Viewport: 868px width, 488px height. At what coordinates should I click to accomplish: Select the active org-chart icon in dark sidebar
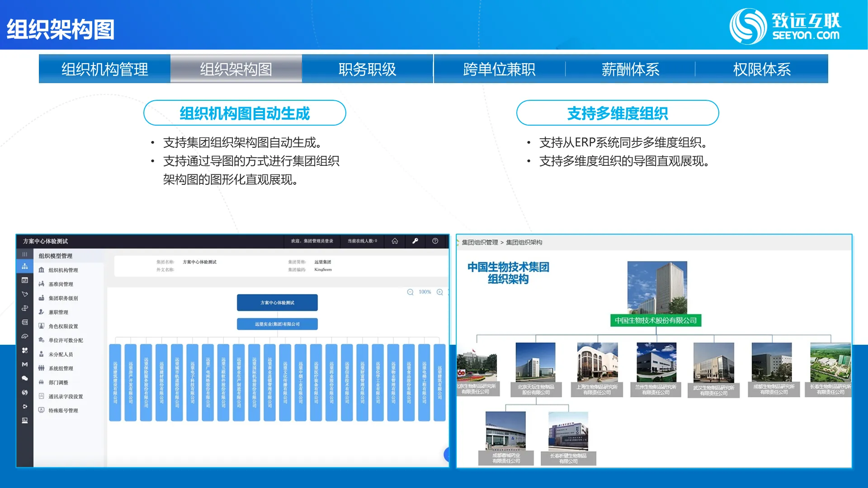coord(25,266)
